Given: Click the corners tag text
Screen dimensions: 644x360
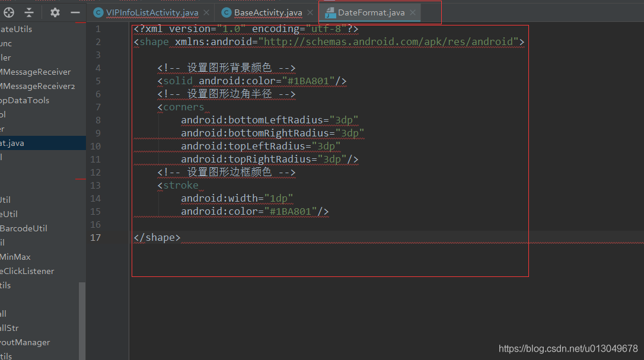Looking at the screenshot, I should click(184, 107).
